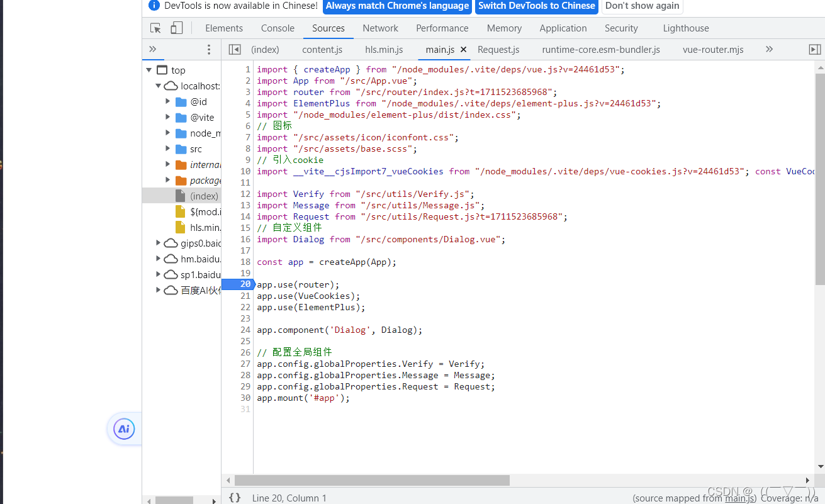Viewport: 825px width, 504px height.
Task: Open the main.js source map link
Action: tap(740, 498)
